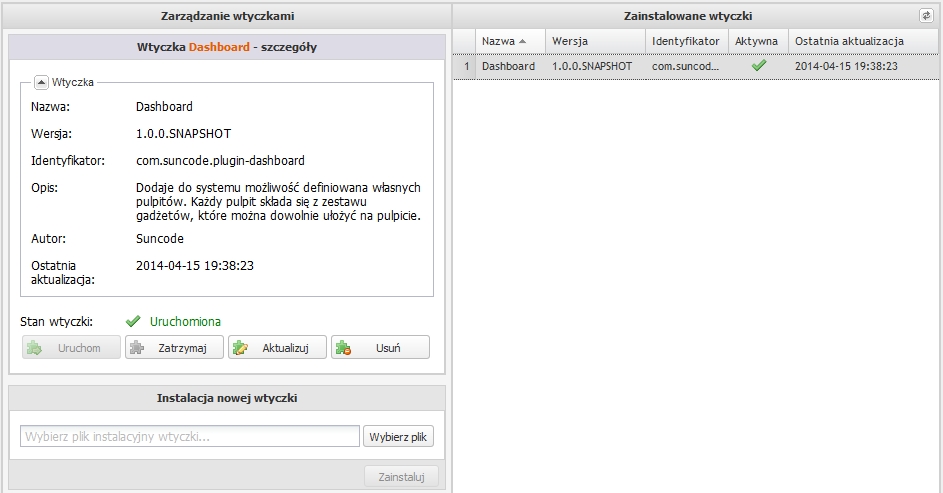Click row number 1 in plugin table
The image size is (943, 493).
(465, 66)
